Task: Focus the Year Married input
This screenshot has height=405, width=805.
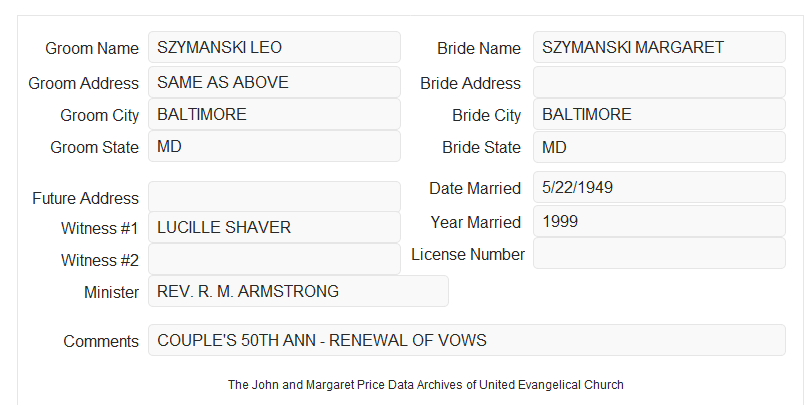Action: pos(659,221)
